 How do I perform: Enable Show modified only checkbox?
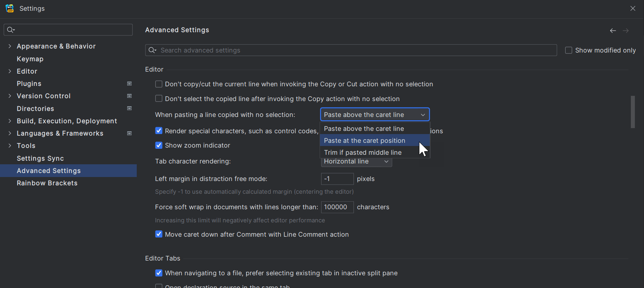coord(568,50)
